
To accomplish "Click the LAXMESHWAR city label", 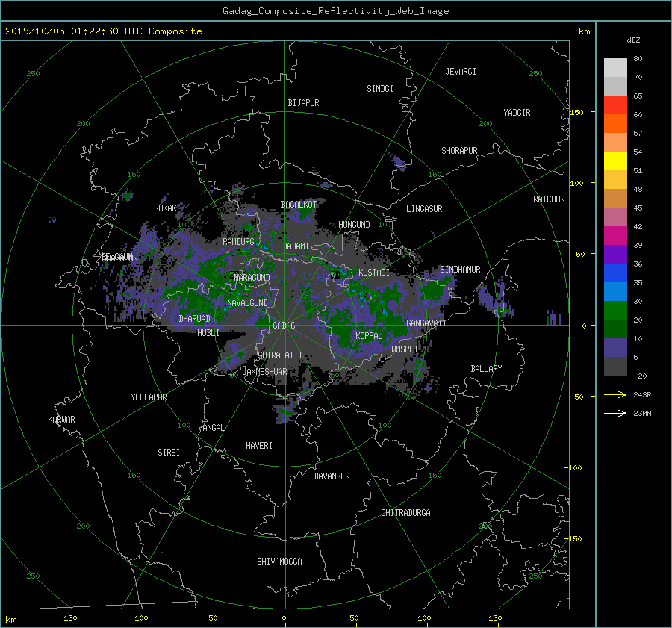I will tap(265, 372).
